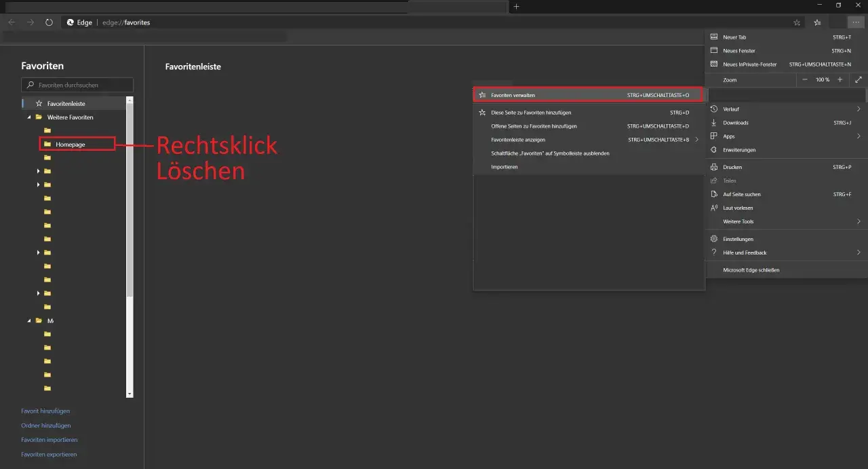Select Microsoft Edge schließen
Image resolution: width=868 pixels, height=469 pixels.
787,270
